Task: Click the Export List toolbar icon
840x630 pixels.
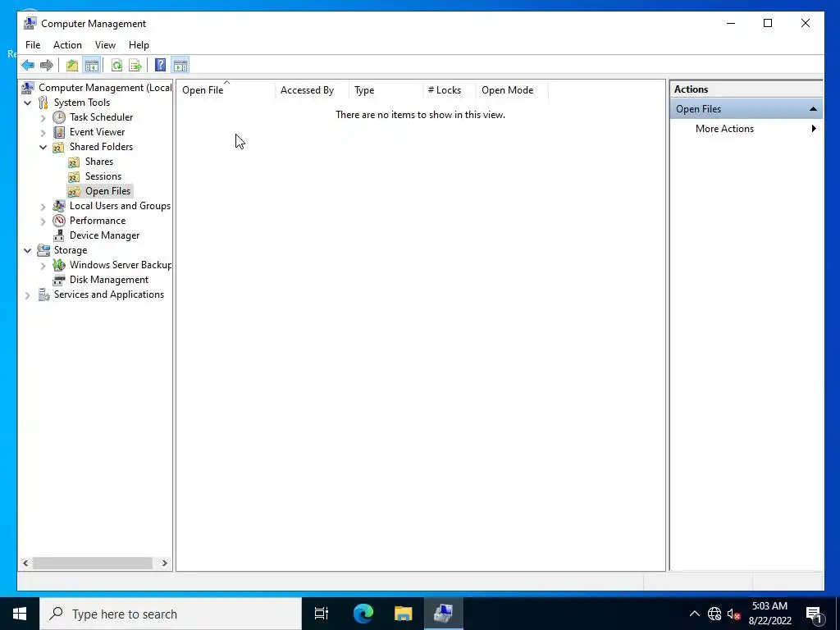Action: tap(135, 66)
